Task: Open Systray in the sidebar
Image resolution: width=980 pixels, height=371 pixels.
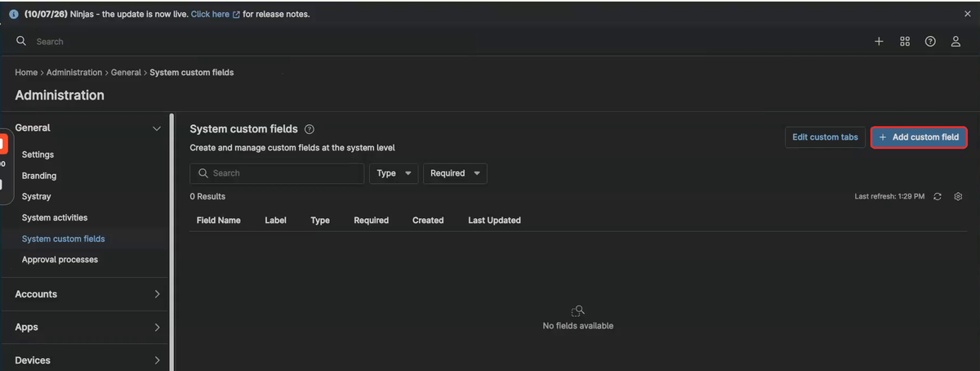Action: coord(37,197)
